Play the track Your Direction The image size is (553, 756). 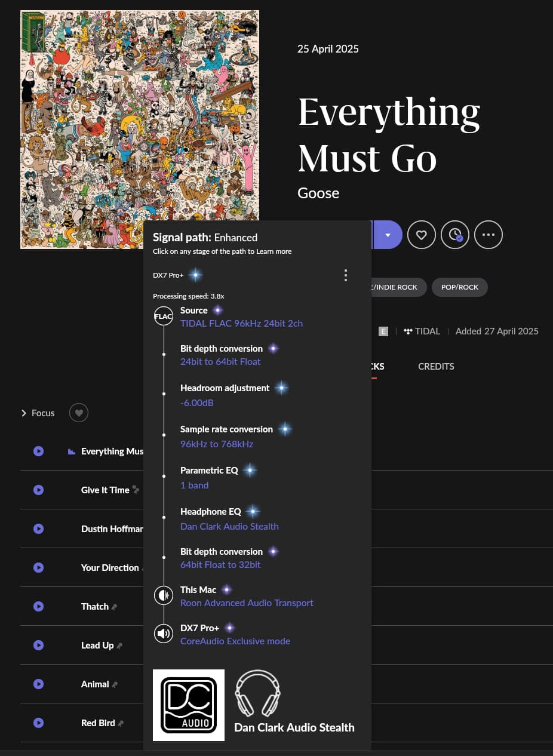pos(39,568)
